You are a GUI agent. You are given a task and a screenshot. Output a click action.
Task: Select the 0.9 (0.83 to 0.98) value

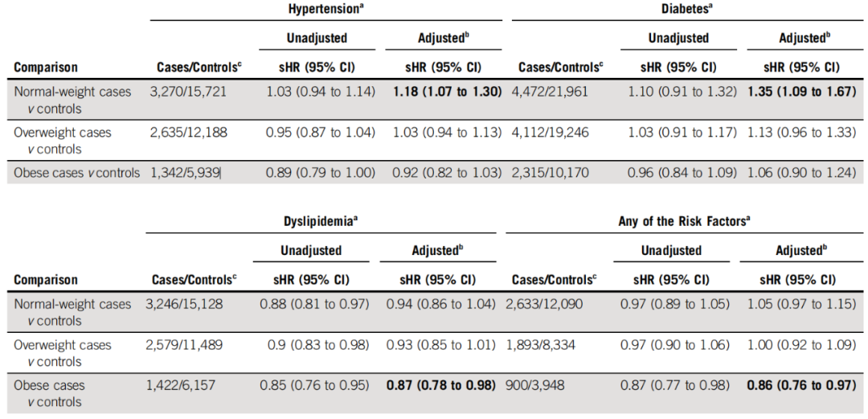(318, 344)
